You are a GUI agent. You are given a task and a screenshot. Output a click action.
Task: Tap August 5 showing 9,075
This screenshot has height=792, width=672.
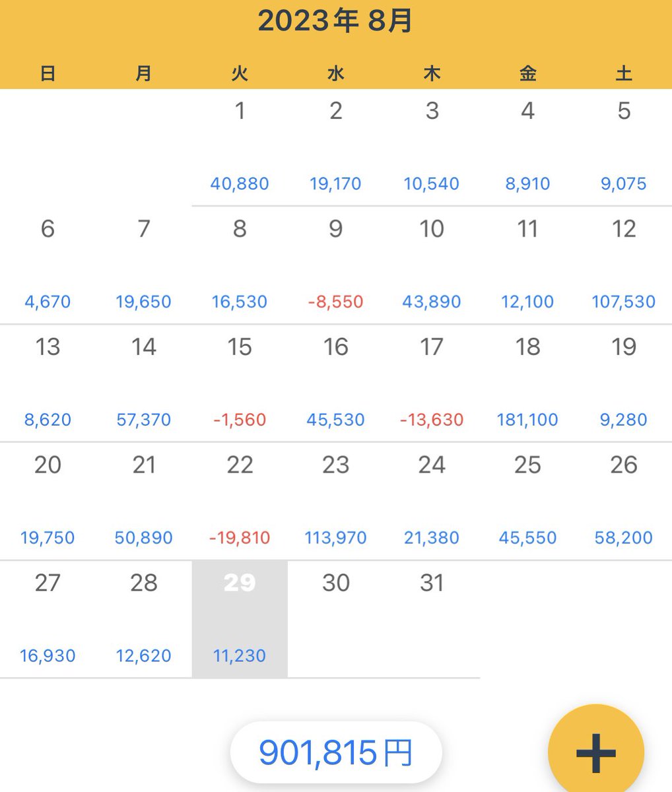pyautogui.click(x=623, y=147)
